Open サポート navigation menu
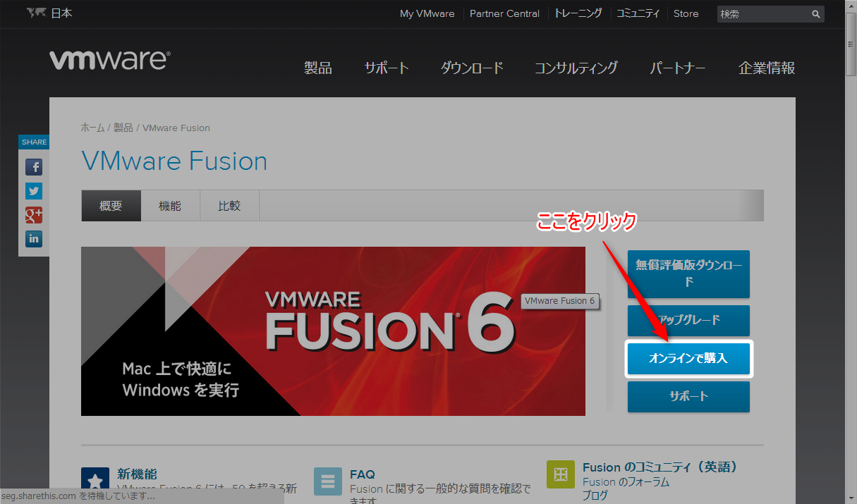Viewport: 857px width, 504px height. point(387,68)
